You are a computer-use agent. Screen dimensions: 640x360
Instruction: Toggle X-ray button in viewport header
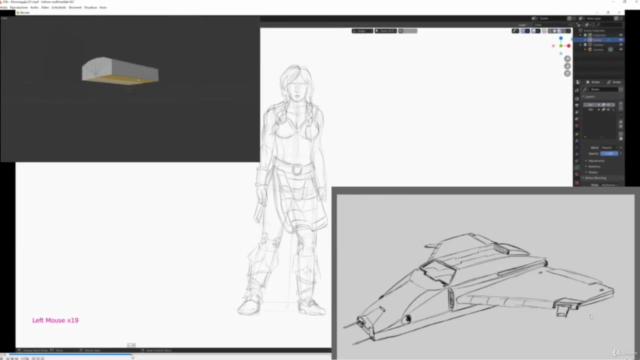click(544, 31)
